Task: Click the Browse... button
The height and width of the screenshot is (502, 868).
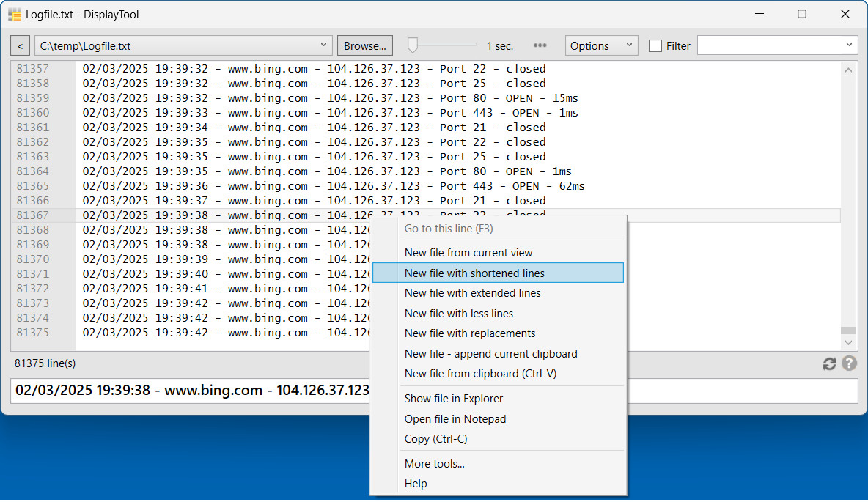Action: pos(365,46)
